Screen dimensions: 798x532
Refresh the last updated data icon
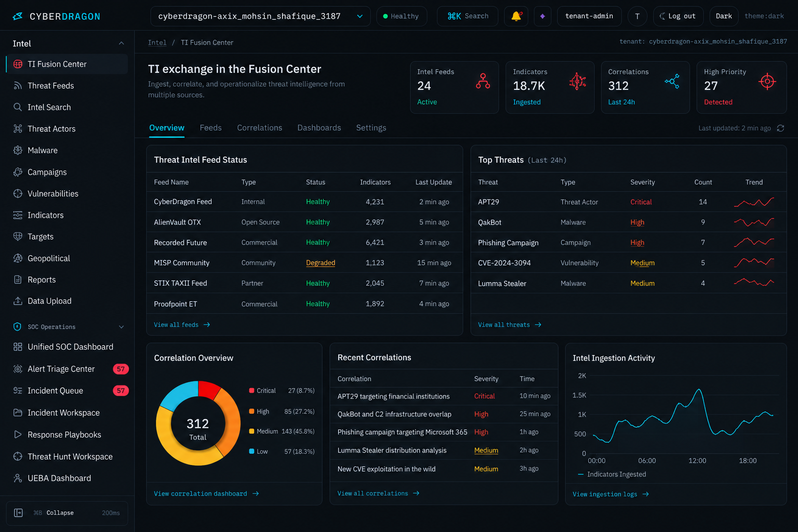click(x=780, y=128)
